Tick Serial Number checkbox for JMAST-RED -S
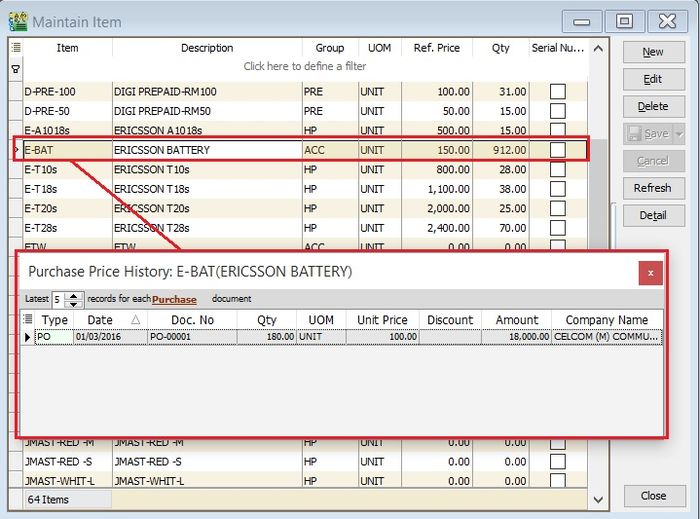The image size is (700, 519). pyautogui.click(x=557, y=462)
